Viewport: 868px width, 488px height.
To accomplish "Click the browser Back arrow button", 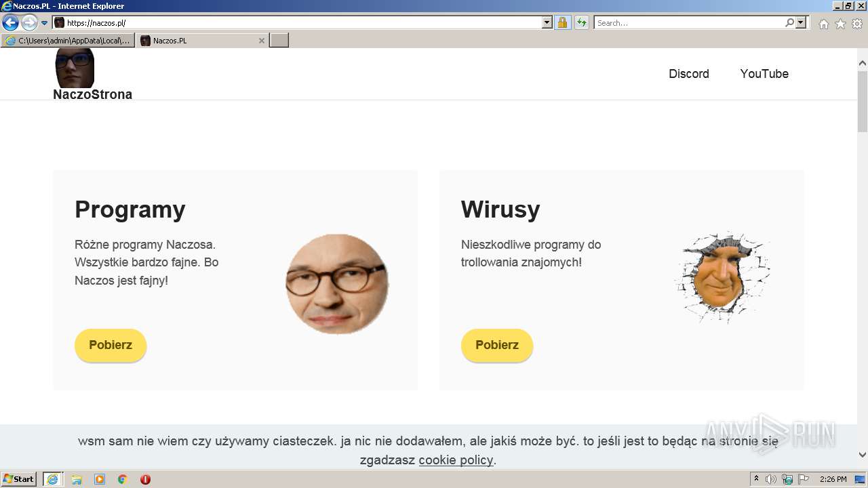I will (10, 23).
